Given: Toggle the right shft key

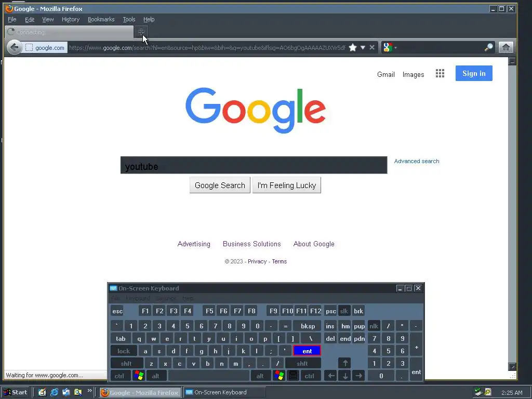Looking at the screenshot, I should pos(302,363).
